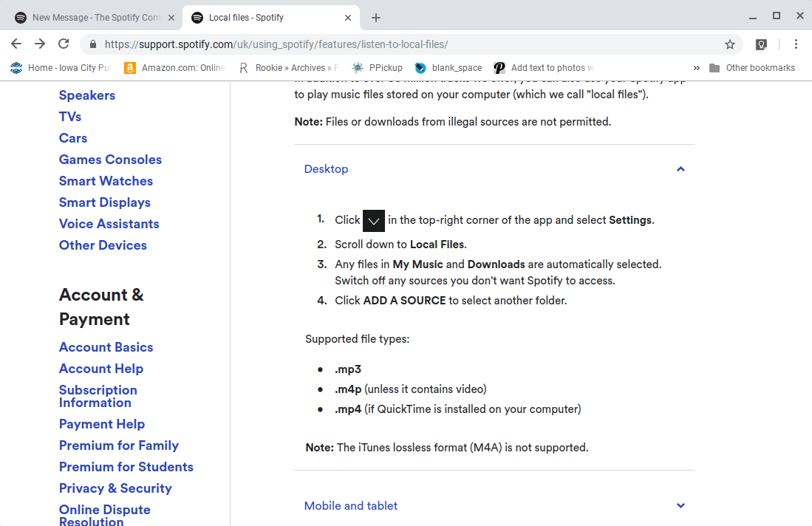Screen dimensions: 812x526
Task: Click the Desktop section heading
Action: click(x=327, y=168)
